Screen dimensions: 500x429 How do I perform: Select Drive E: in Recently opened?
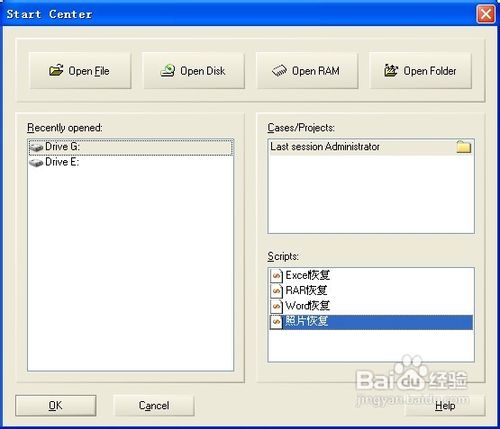click(131, 162)
